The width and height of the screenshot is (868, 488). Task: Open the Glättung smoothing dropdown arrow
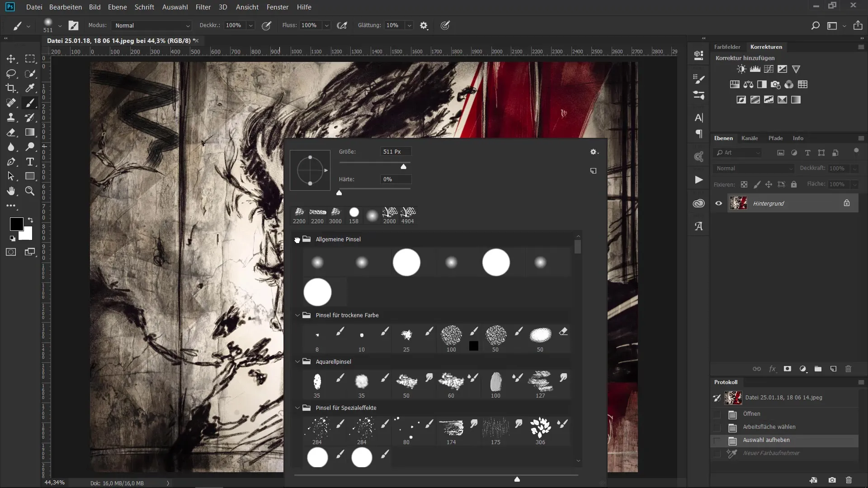coord(409,26)
